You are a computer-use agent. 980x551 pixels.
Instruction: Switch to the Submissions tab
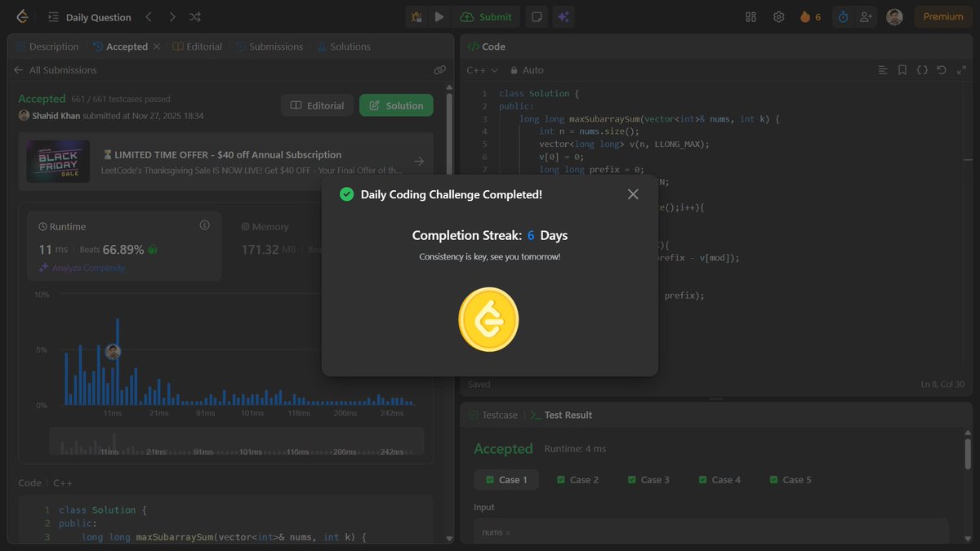[269, 47]
